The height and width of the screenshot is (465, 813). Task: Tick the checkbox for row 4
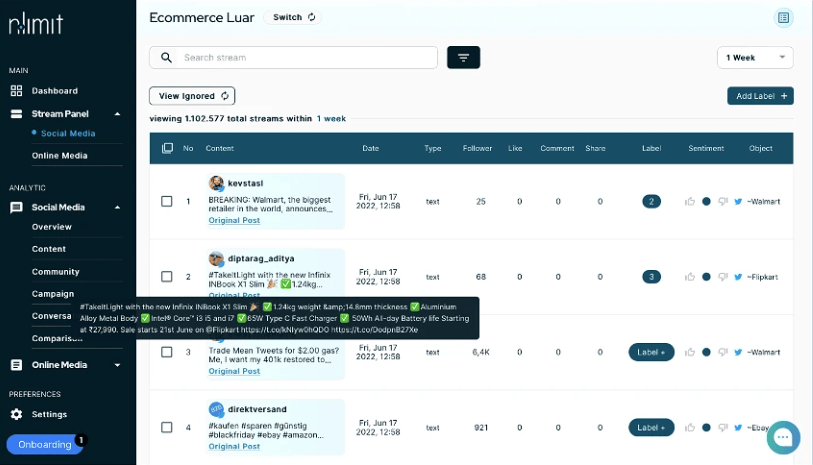(x=166, y=427)
